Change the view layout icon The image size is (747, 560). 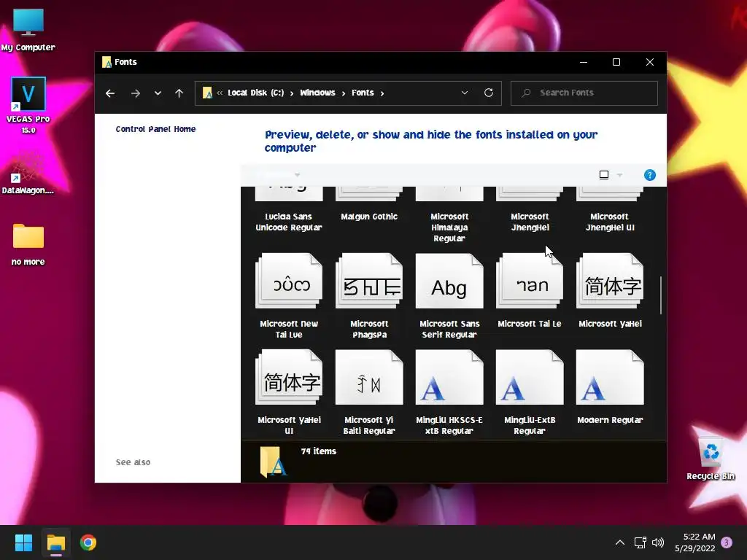tap(603, 175)
